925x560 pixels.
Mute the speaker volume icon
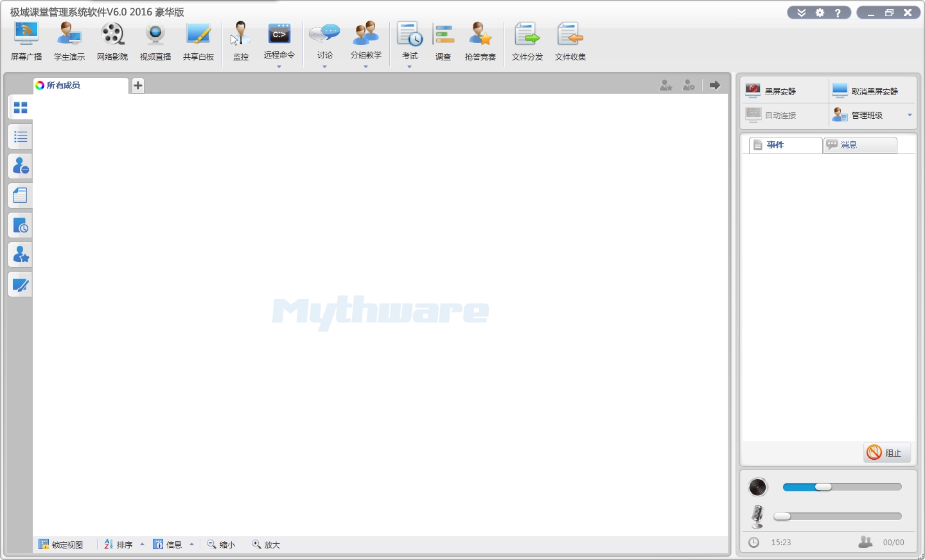(758, 487)
